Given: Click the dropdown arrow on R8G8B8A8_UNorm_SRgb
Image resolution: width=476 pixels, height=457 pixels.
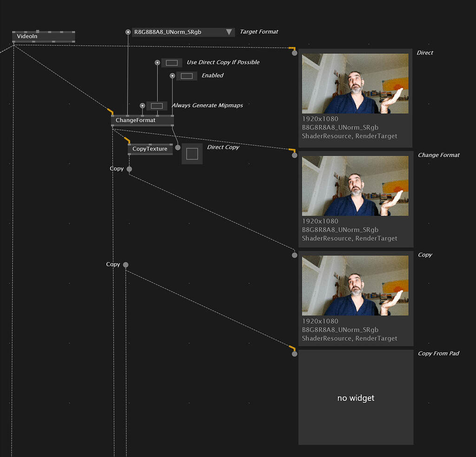Looking at the screenshot, I should (228, 32).
